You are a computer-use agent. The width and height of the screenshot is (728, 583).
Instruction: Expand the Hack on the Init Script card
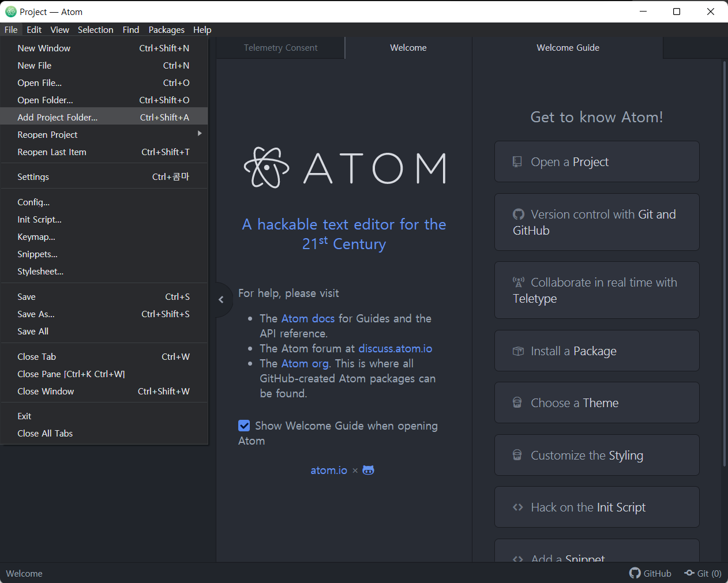pos(597,507)
